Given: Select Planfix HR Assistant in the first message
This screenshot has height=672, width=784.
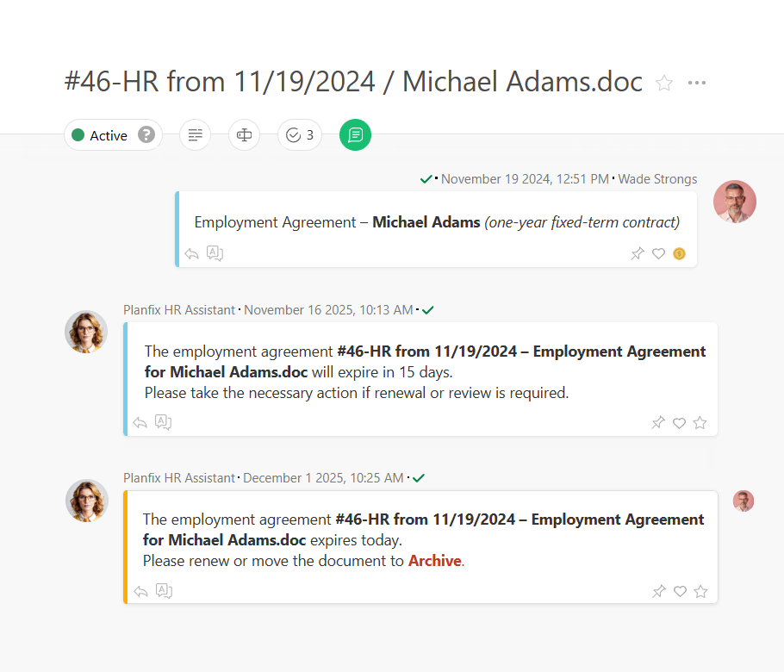Looking at the screenshot, I should [x=178, y=309].
